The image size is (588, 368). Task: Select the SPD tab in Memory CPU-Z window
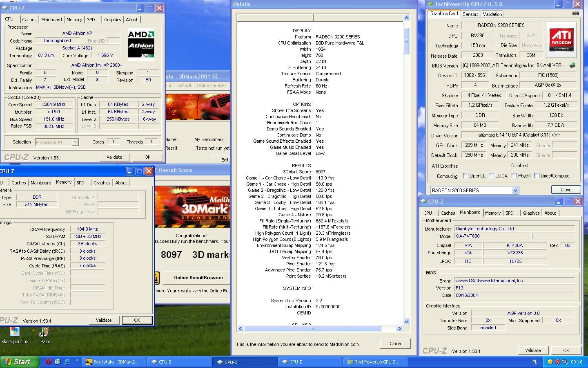coord(80,183)
